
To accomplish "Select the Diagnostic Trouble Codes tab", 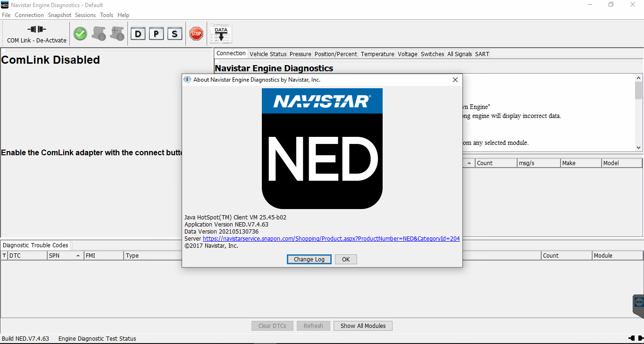I will click(x=35, y=245).
